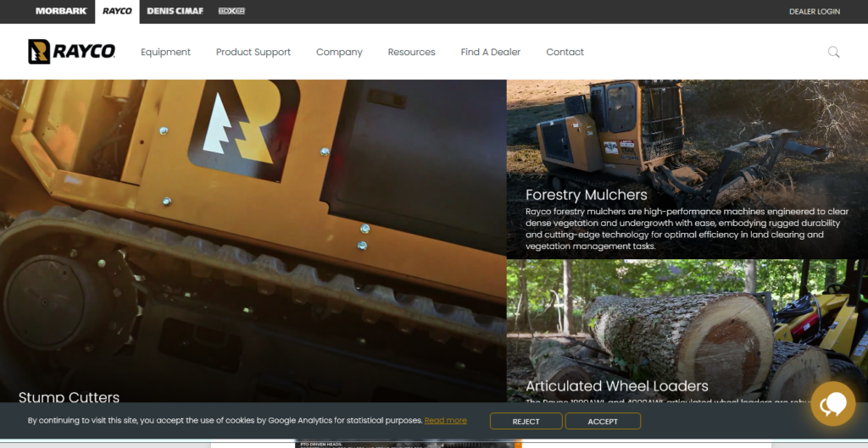Open the Product Support menu

[253, 52]
